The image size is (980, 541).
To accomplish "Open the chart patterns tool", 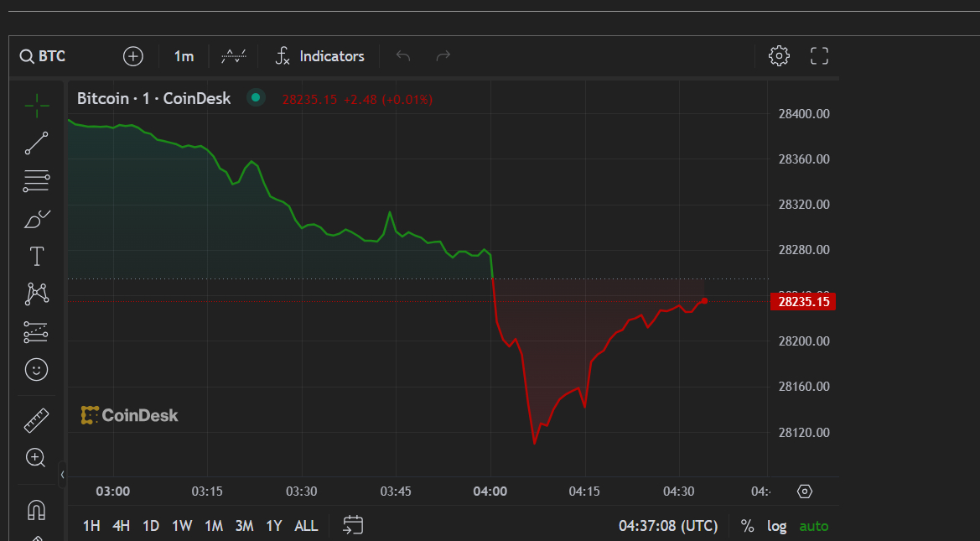I will (x=37, y=294).
